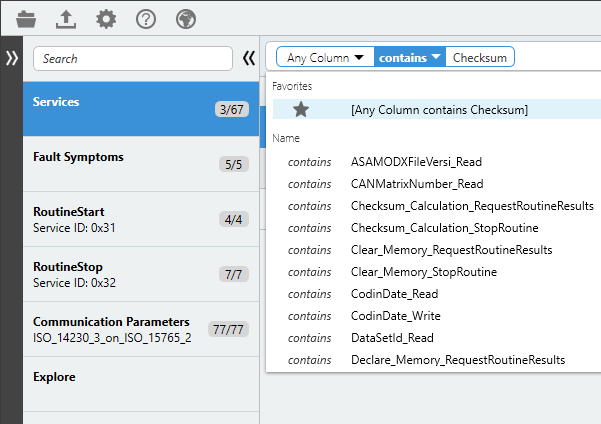Open Communication Parameters section
Viewport: 601px width, 424px height.
(x=141, y=329)
